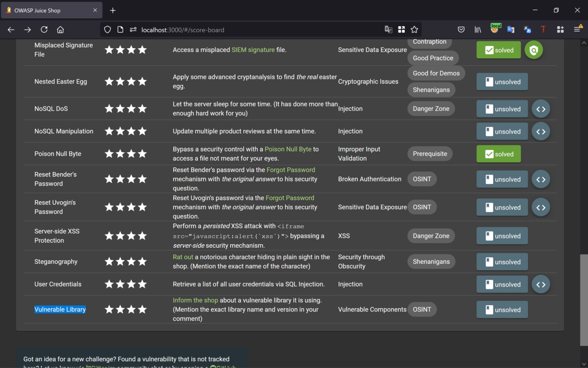Image resolution: width=588 pixels, height=368 pixels.
Task: Click unsolved button for Server-side XSS Protection
Action: [502, 236]
